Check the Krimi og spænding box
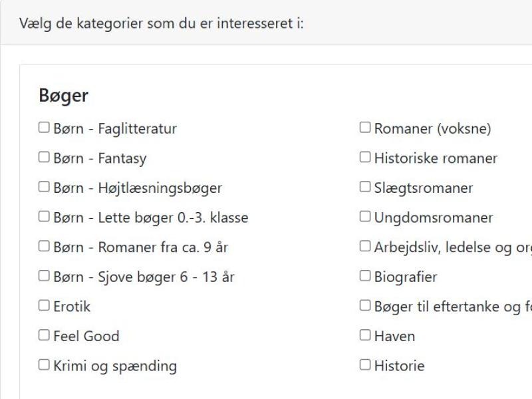Image resolution: width=532 pixels, height=399 pixels. [44, 365]
